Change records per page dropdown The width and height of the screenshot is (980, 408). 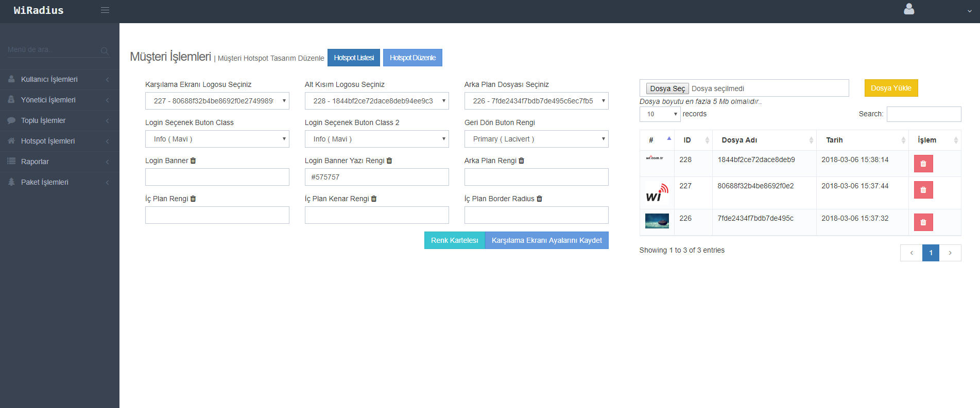[660, 114]
